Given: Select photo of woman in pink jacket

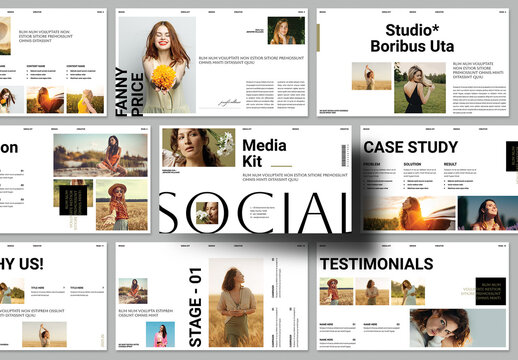Looking at the screenshot, I should [160, 334].
